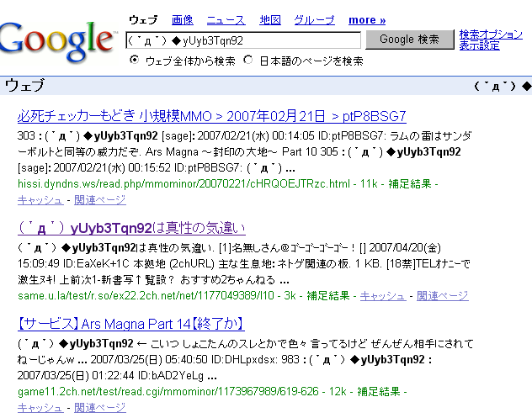Open the 画像 (Images) tab link
The image size is (532, 418).
(x=183, y=20)
